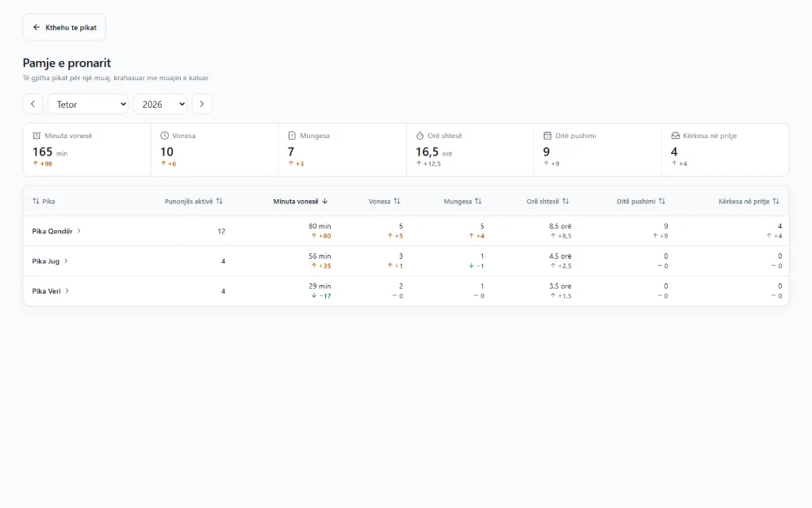
Task: Sort table by Vonesa column header text
Action: point(380,201)
